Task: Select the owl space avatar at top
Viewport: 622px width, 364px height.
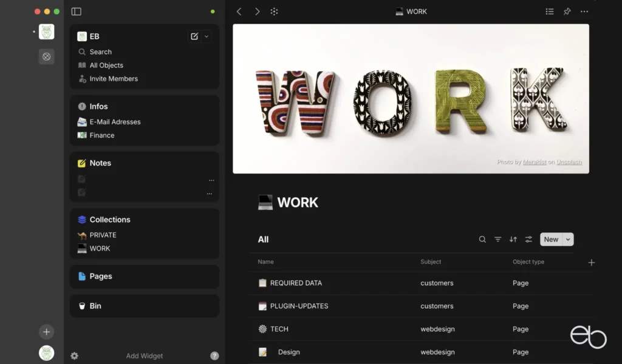Action: (46, 32)
